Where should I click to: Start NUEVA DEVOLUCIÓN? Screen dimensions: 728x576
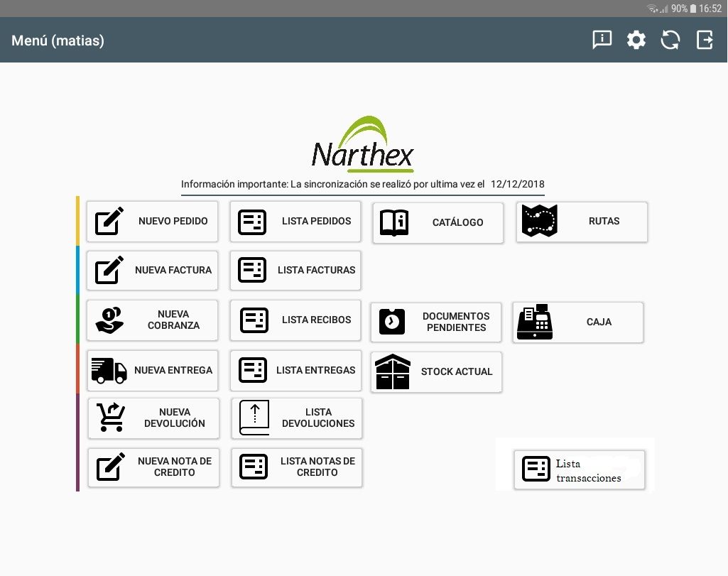(x=153, y=418)
